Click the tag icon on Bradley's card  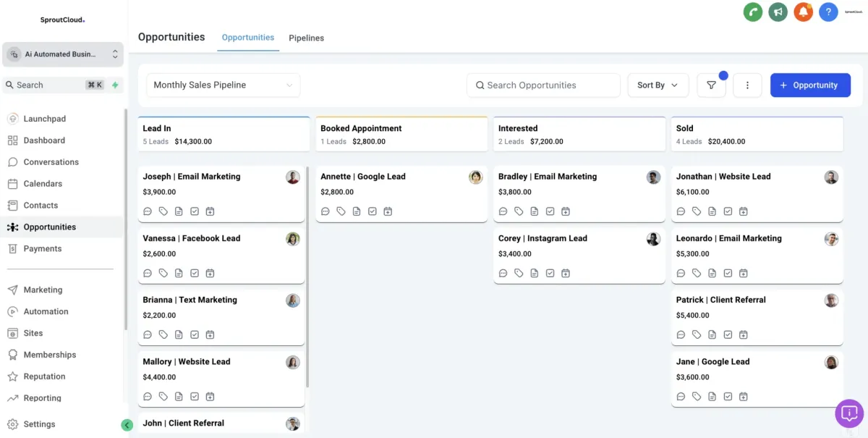(519, 211)
